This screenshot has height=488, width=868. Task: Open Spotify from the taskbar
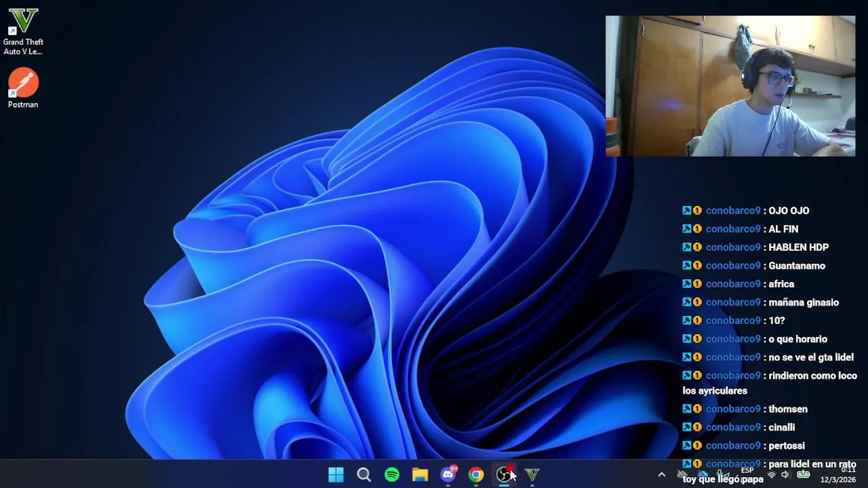tap(392, 475)
